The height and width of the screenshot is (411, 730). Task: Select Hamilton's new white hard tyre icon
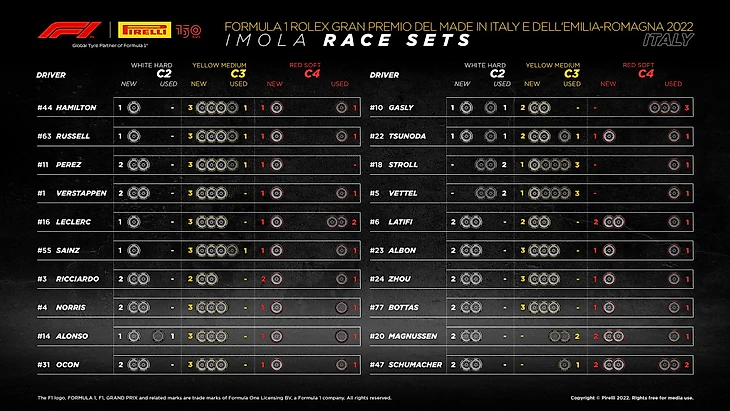coord(134,106)
